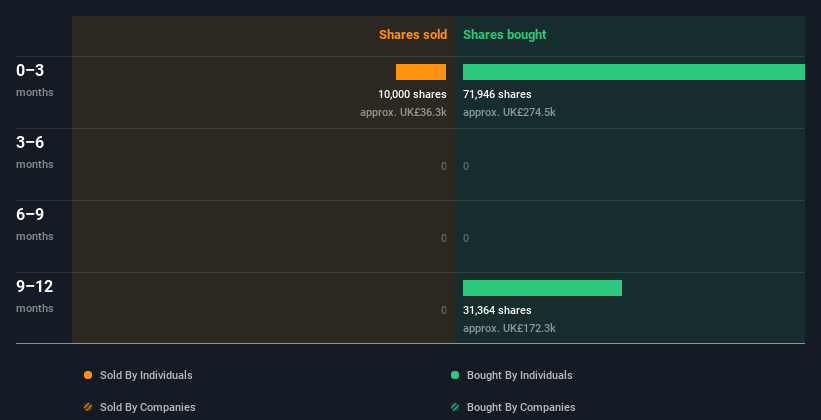Viewport: 821px width, 420px height.
Task: Click the striped Bought By Companies legend icon
Action: [455, 407]
